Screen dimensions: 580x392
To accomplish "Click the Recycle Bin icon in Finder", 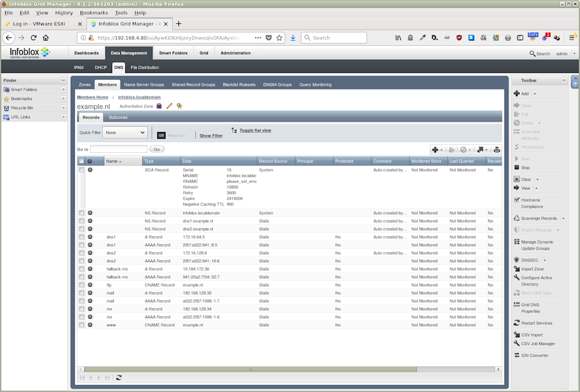I will coord(6,108).
